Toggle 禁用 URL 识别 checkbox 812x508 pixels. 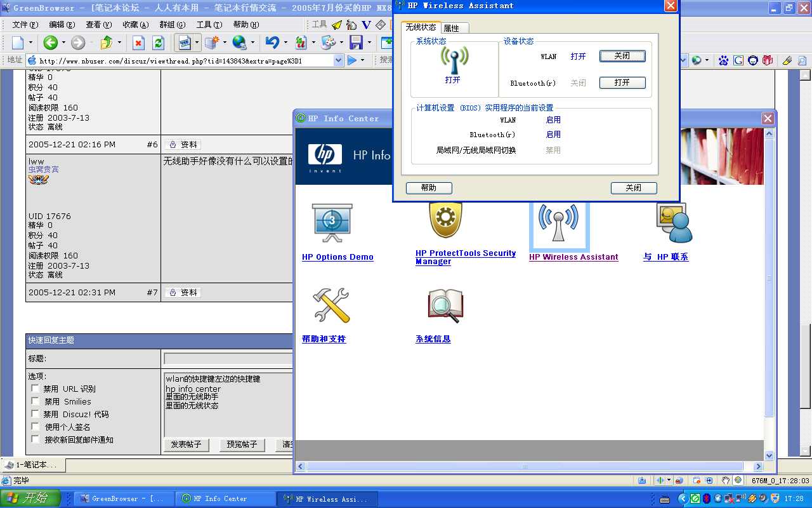(36, 389)
